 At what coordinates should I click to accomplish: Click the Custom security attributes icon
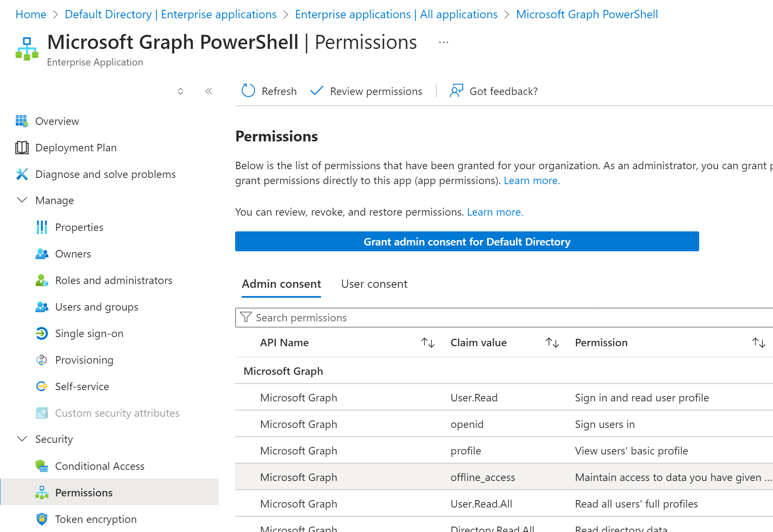coord(41,413)
